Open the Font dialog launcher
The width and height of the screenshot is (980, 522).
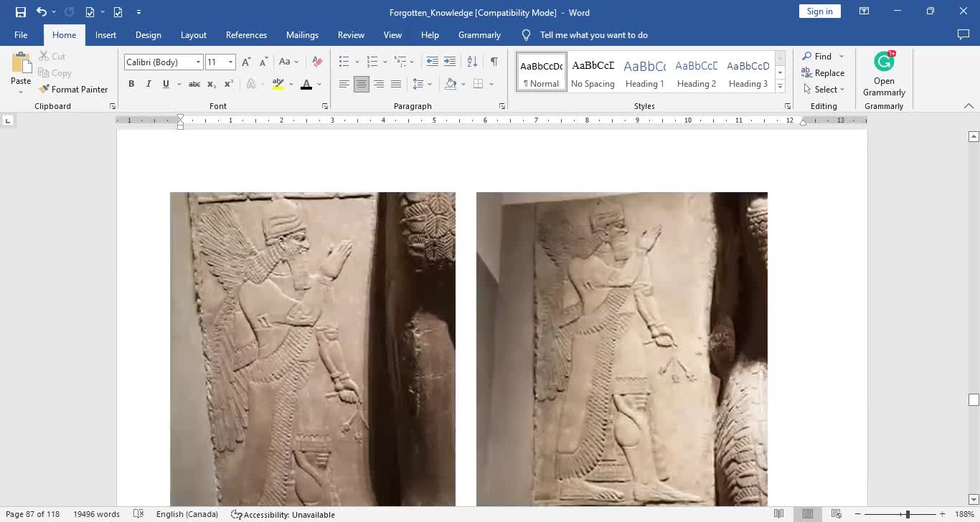pyautogui.click(x=325, y=106)
